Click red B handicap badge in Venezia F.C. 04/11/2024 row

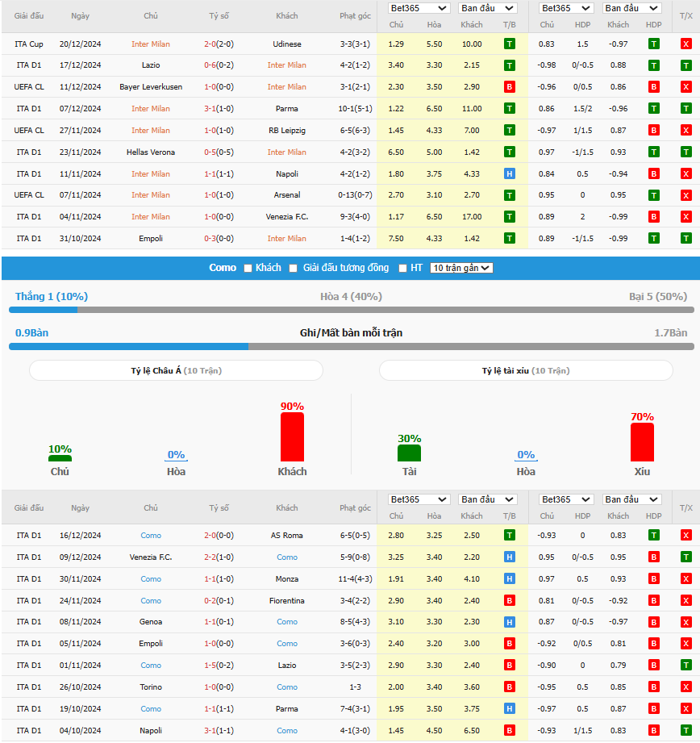pos(653,217)
